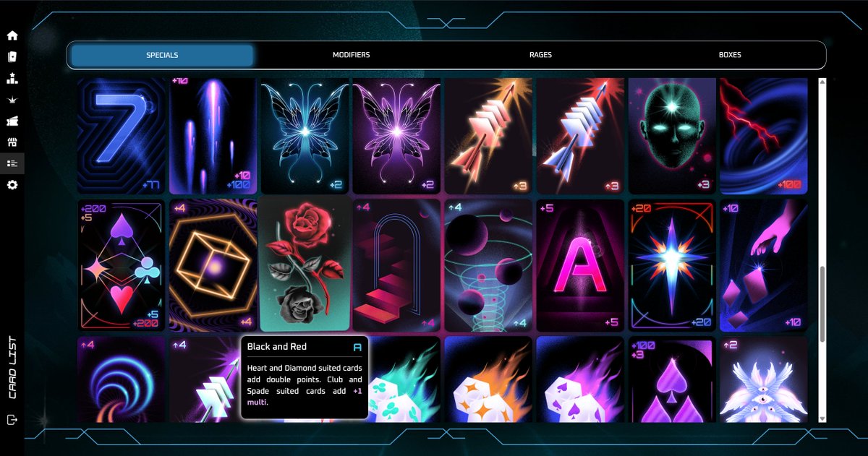868x456 pixels.
Task: Select the falling purple comets +10 +100 card
Action: (x=213, y=136)
